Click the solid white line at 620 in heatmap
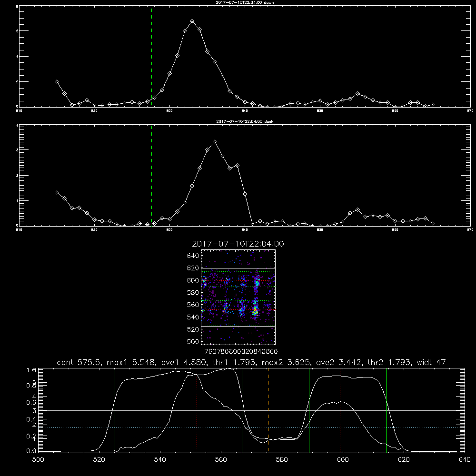The height and width of the screenshot is (476, 476). click(238, 268)
